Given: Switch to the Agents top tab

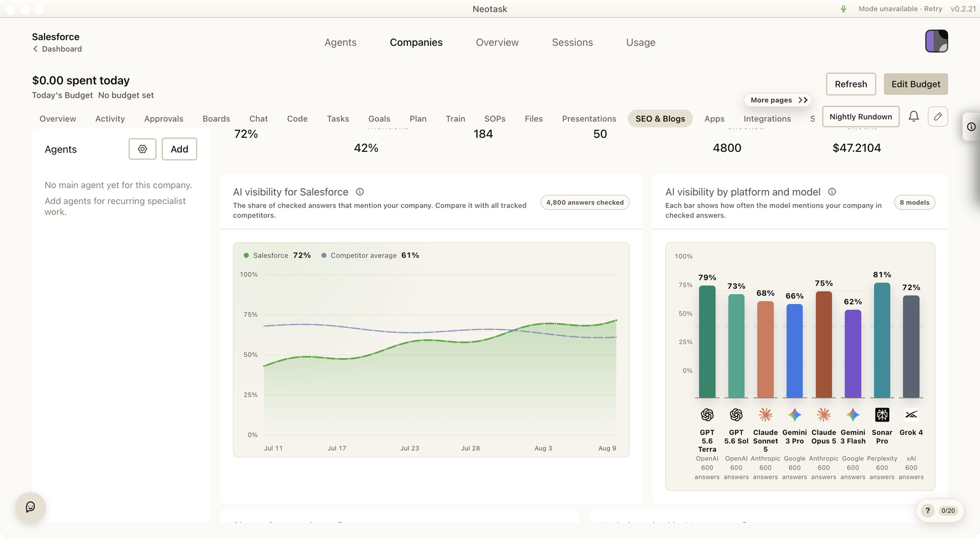Looking at the screenshot, I should pos(341,42).
